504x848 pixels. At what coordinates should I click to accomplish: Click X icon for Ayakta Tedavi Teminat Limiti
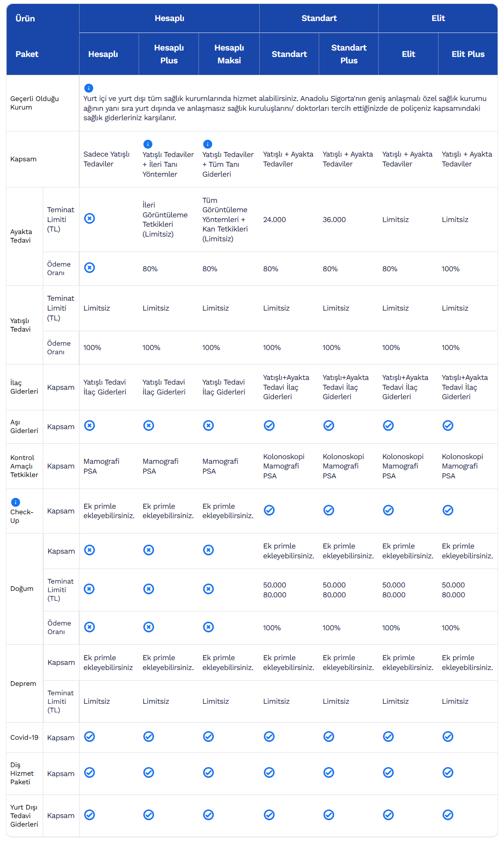pyautogui.click(x=89, y=219)
